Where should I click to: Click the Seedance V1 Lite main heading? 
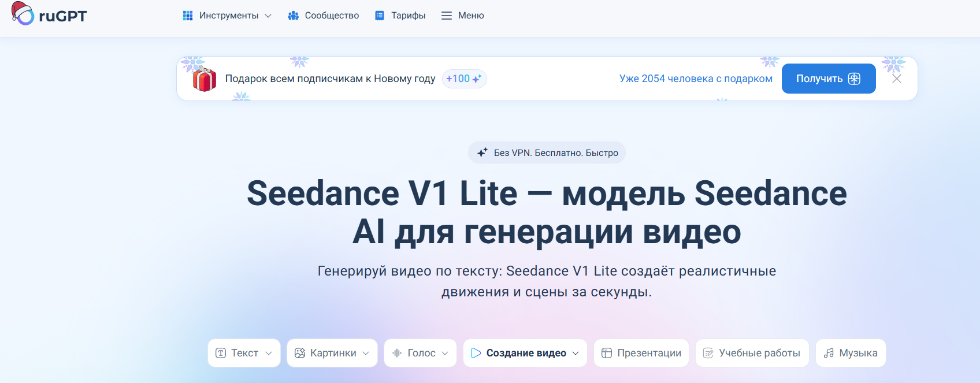tap(547, 213)
